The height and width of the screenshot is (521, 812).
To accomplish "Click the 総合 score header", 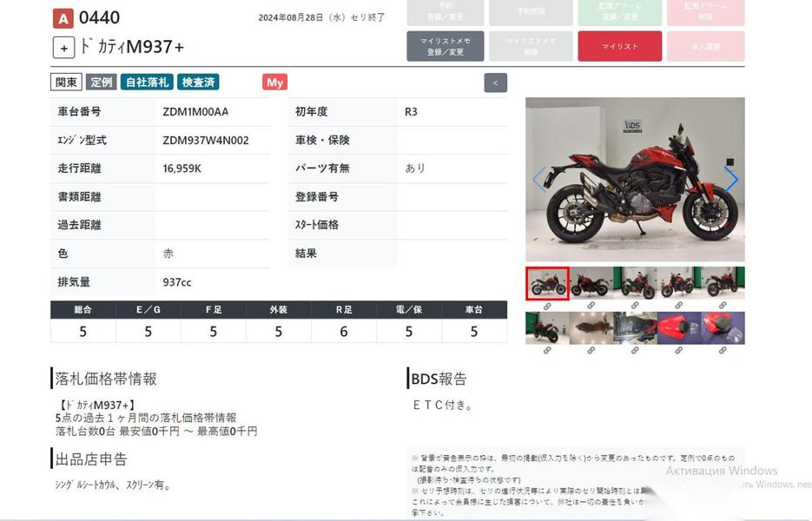I will pyautogui.click(x=83, y=310).
